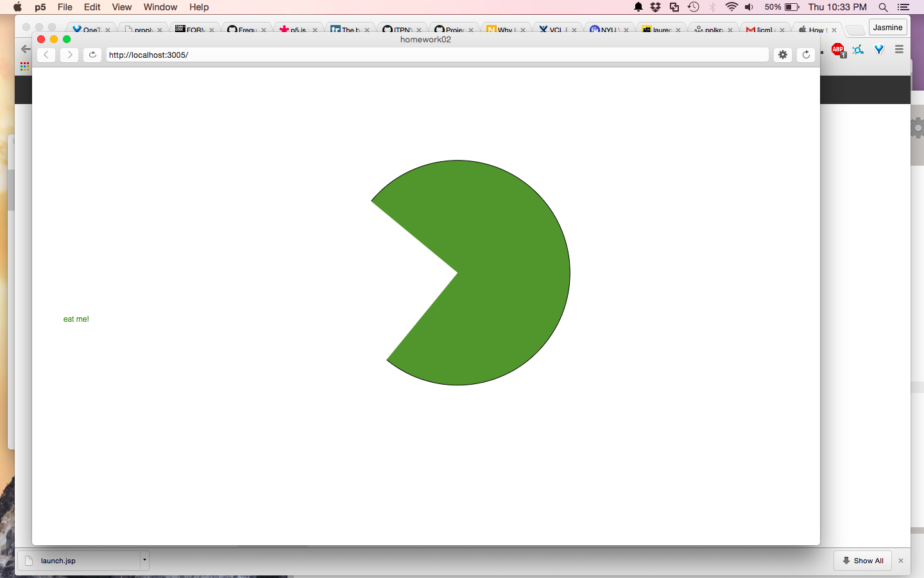This screenshot has width=924, height=578.
Task: Open the Chrome hamburger menu
Action: (899, 49)
